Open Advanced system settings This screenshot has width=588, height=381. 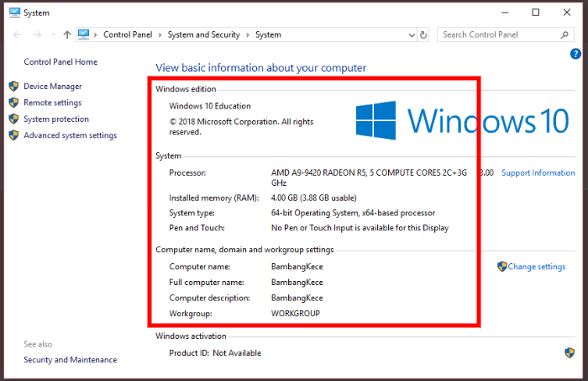(x=70, y=135)
